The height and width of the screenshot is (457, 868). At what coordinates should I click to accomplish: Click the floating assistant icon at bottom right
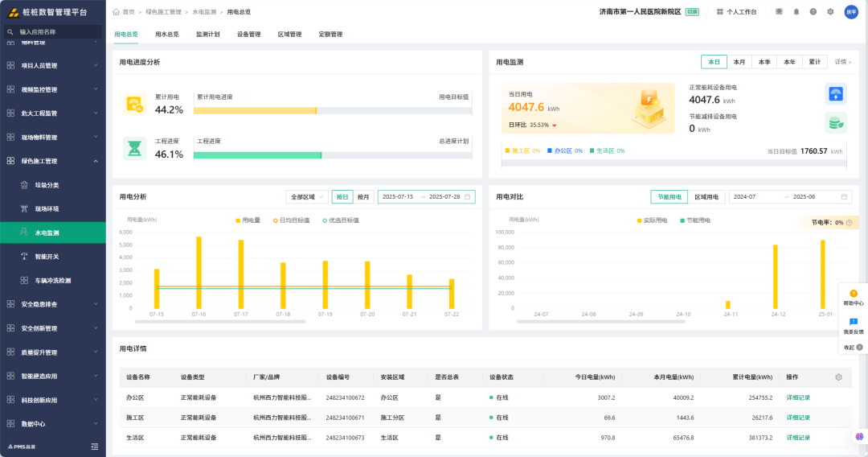pos(859,437)
